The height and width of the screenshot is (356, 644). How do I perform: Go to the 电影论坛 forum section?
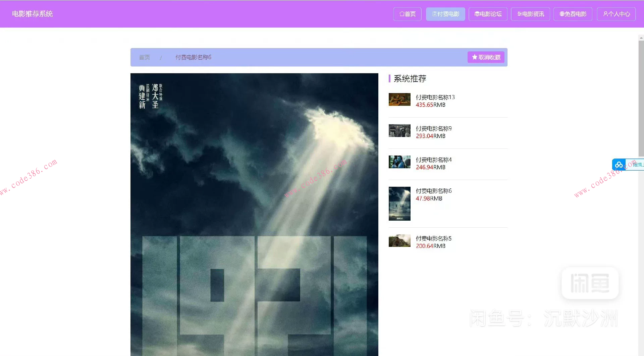pyautogui.click(x=488, y=14)
